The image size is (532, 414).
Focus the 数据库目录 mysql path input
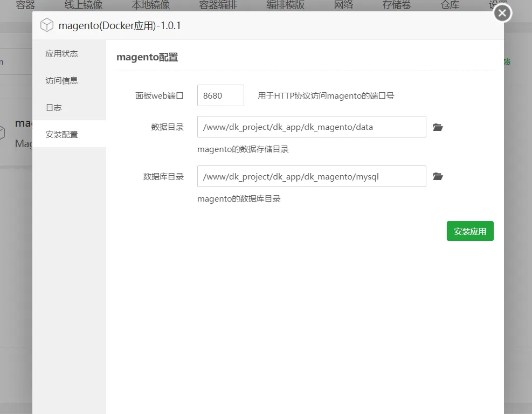coord(312,176)
